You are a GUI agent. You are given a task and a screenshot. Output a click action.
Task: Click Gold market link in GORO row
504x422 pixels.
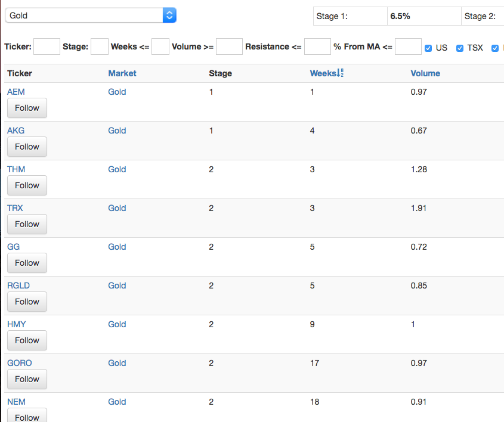point(117,363)
